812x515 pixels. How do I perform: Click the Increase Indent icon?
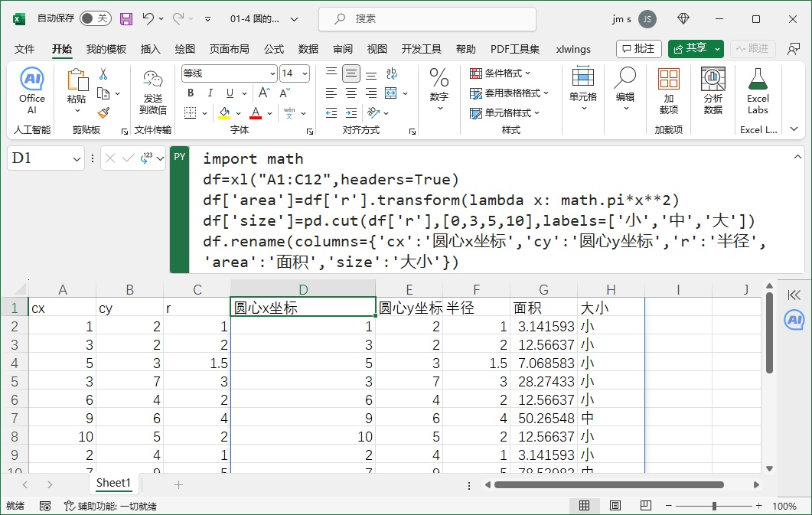351,112
